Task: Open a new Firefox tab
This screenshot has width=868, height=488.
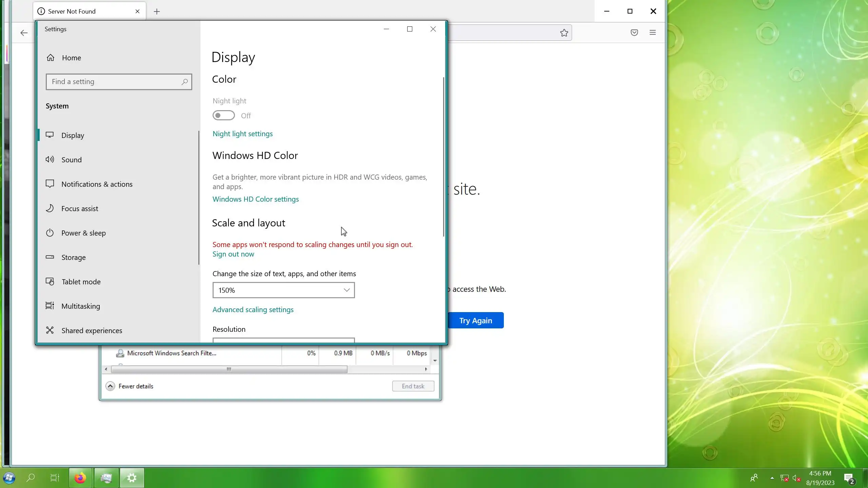Action: tap(157, 12)
